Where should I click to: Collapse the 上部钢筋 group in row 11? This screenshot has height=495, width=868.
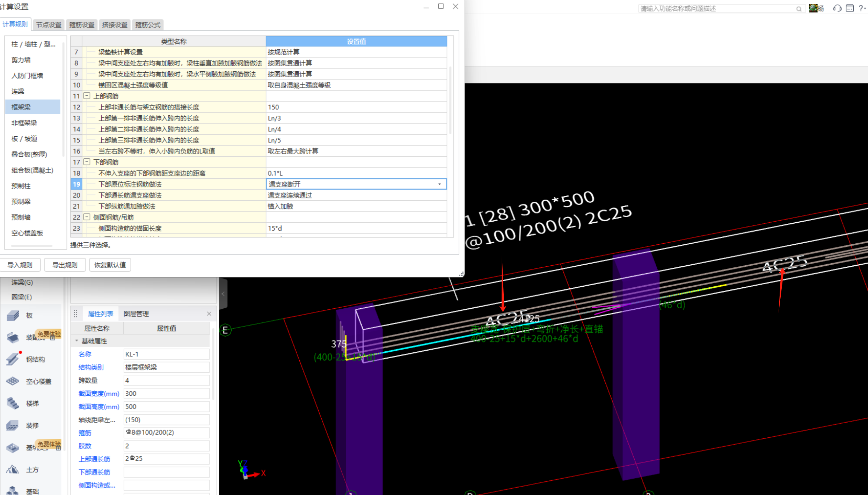[87, 96]
